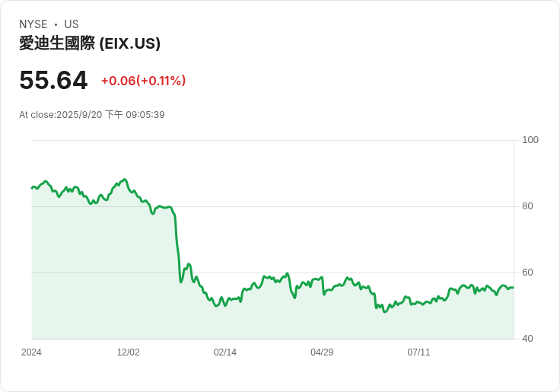Screen dimensions: 560x392
Task: Click the leftmost start of the price line
Action: [x=32, y=186]
